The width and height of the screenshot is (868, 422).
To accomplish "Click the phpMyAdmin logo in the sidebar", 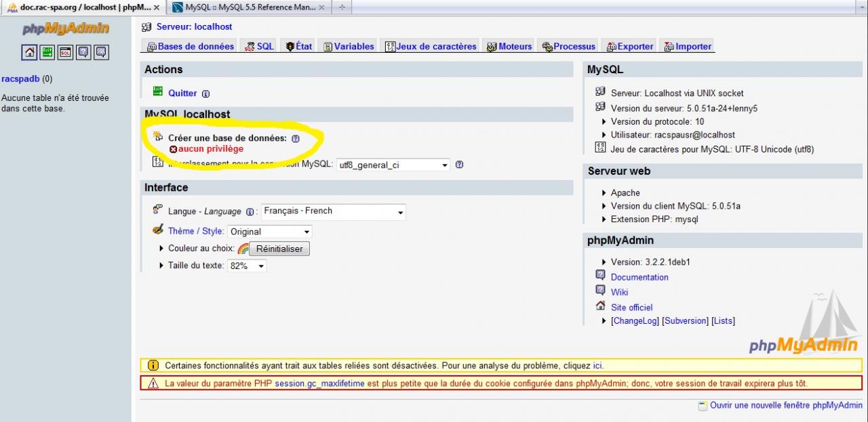I will click(x=66, y=29).
